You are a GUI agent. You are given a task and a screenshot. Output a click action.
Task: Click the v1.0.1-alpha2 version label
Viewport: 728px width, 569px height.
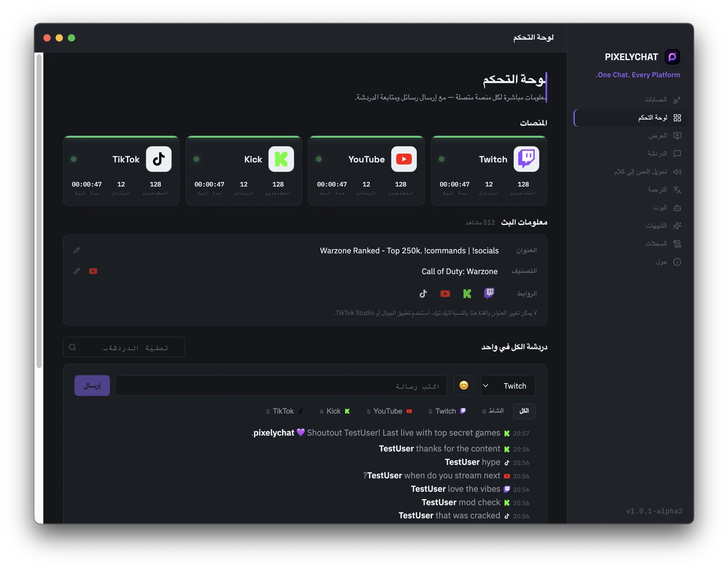pyautogui.click(x=654, y=511)
